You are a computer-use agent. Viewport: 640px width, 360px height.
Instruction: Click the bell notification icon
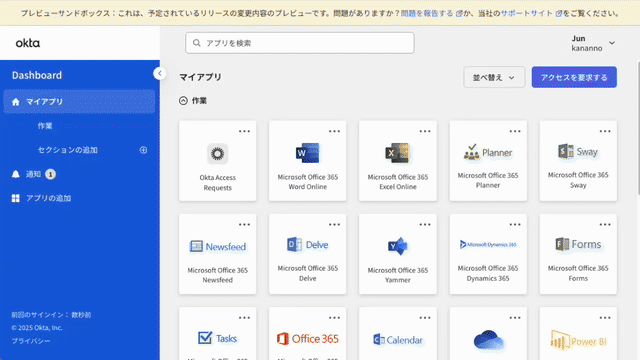tap(16, 174)
